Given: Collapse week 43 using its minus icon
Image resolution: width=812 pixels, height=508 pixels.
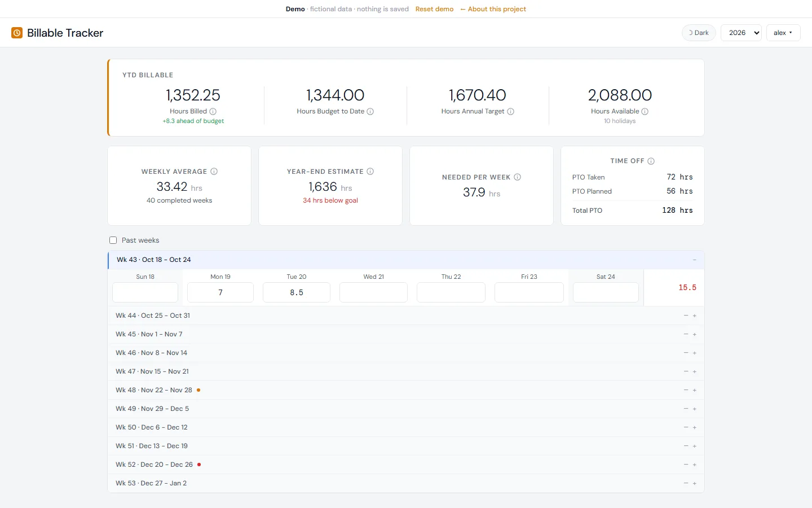Looking at the screenshot, I should (x=695, y=260).
